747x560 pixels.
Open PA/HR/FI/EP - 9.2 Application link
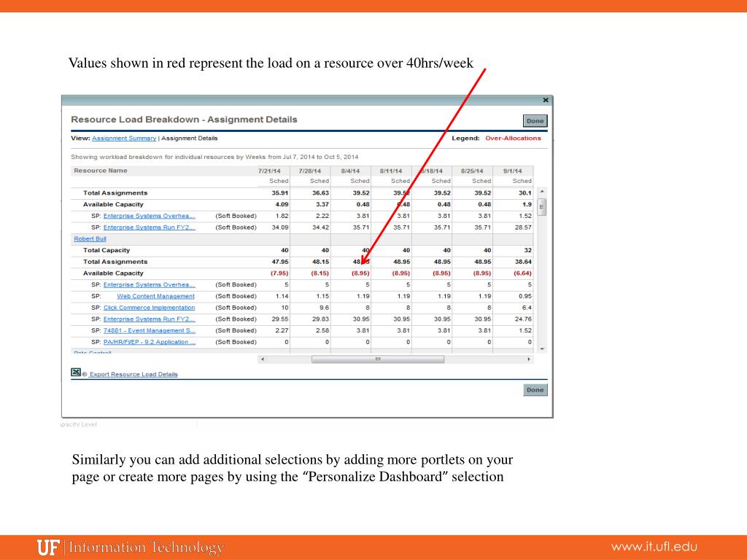coord(149,342)
